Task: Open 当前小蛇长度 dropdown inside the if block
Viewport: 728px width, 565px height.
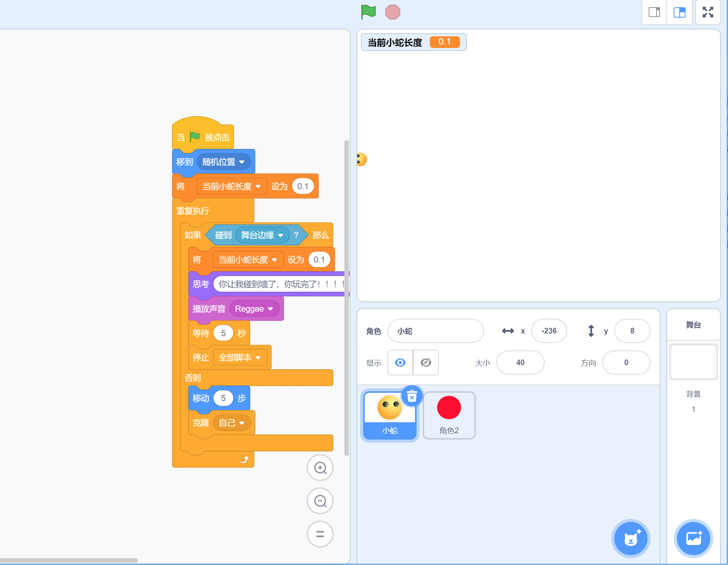Action: point(248,260)
